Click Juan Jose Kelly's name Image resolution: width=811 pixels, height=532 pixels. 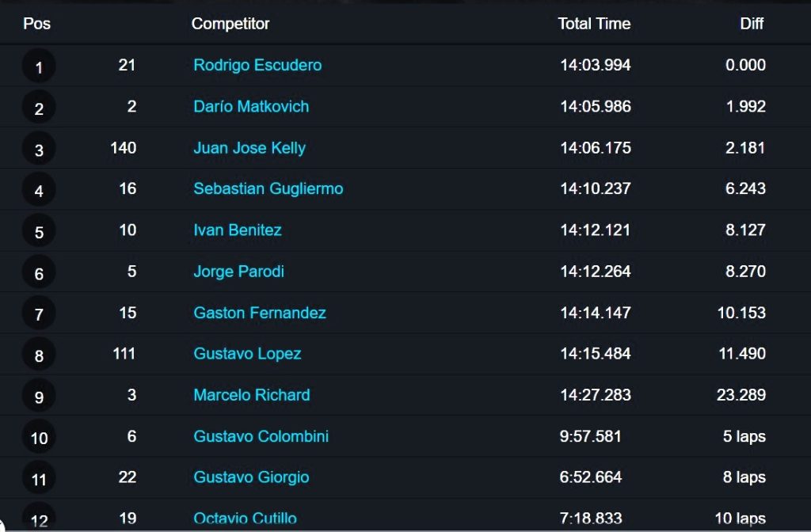point(249,148)
